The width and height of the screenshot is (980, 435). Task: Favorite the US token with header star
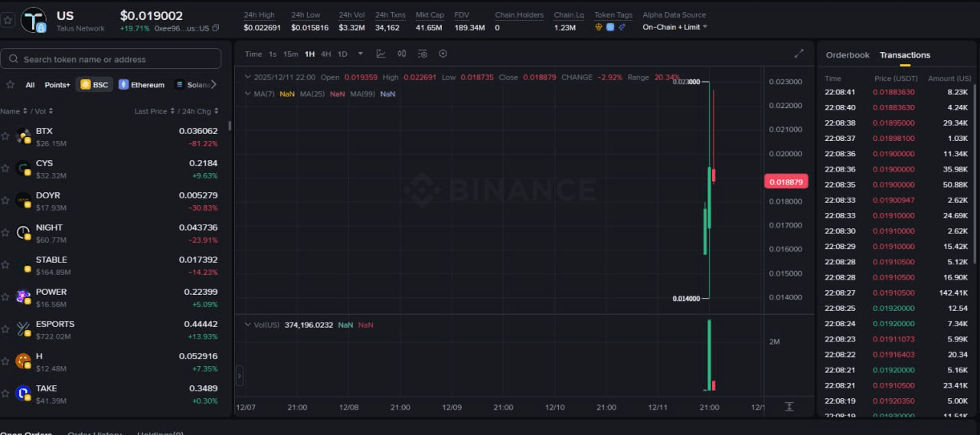point(8,20)
